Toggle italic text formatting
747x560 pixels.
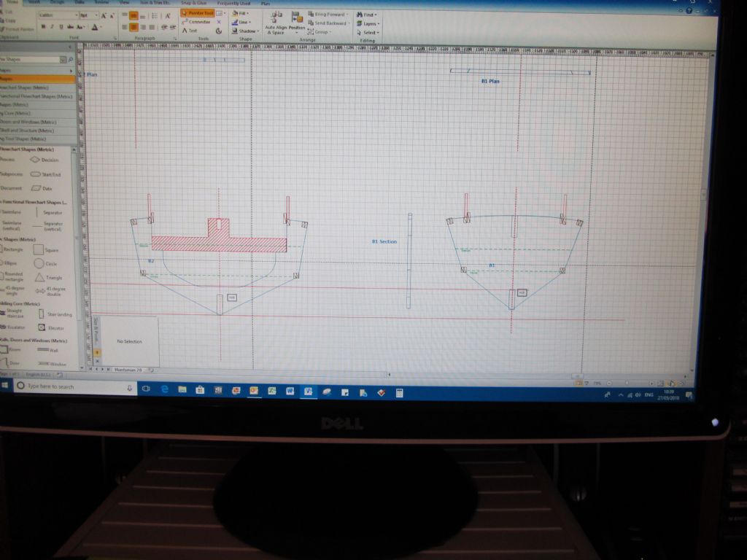point(52,27)
